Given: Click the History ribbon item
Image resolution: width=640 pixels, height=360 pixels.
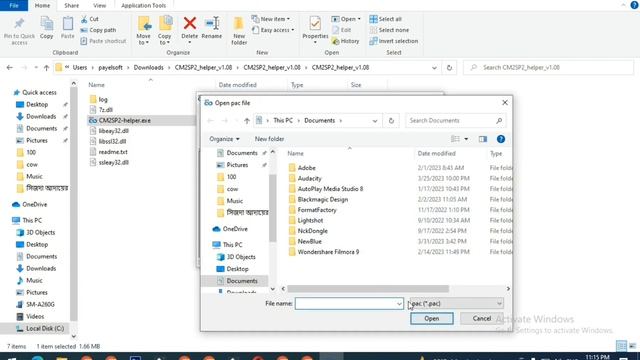Looking at the screenshot, I should pos(345,41).
